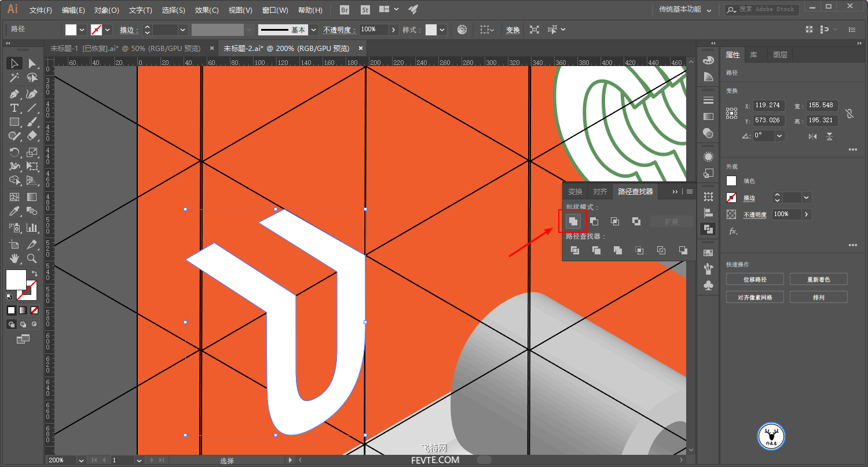Select the Rectangle tool

click(x=14, y=122)
